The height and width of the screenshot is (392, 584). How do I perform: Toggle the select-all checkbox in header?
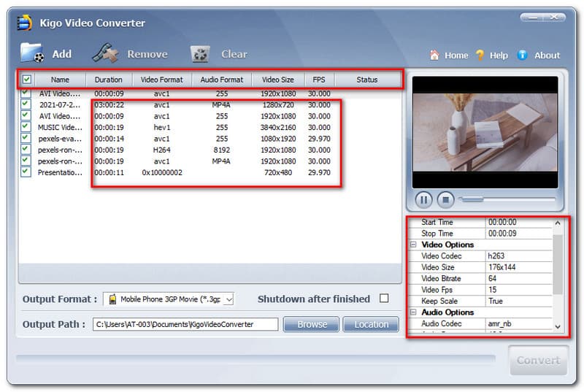tap(26, 80)
